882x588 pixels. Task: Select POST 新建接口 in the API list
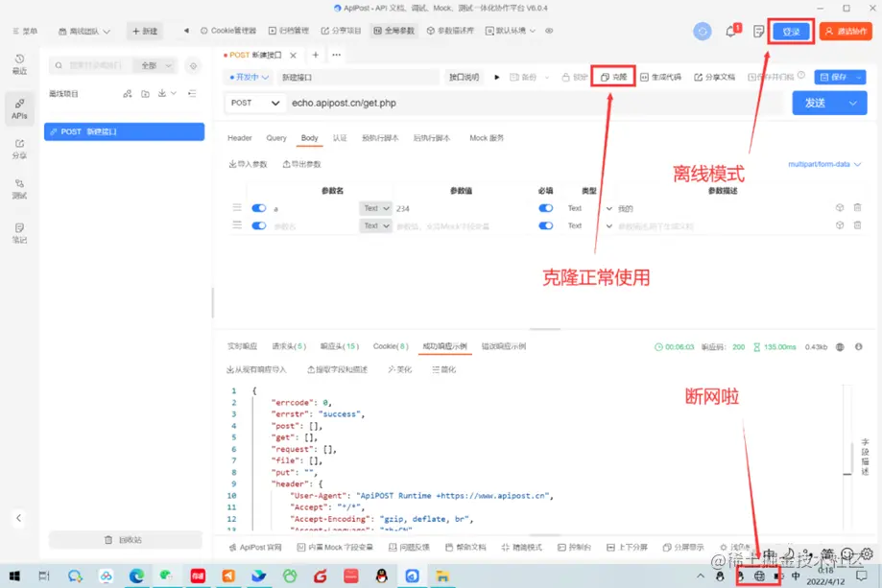tap(125, 131)
